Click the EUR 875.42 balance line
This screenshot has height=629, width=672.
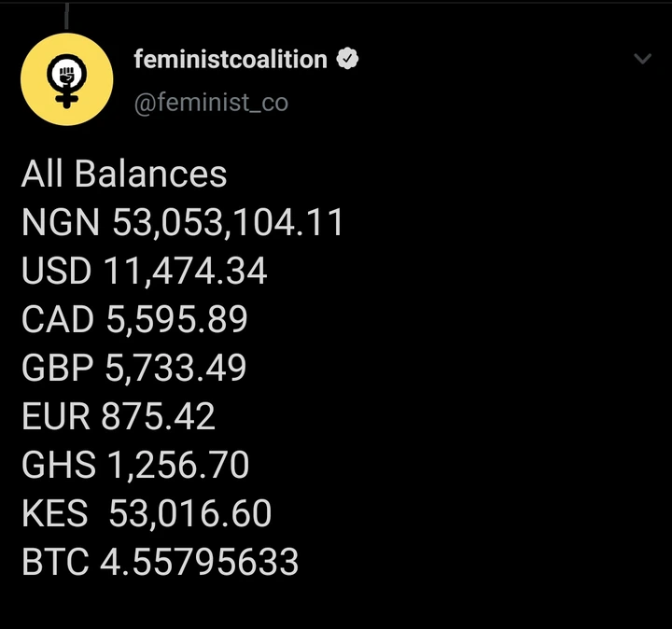(x=119, y=417)
